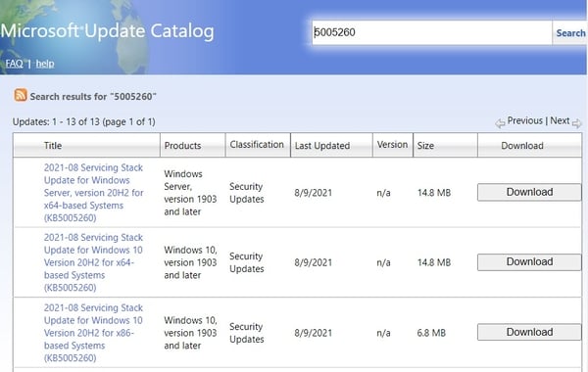Sort results by Version column
The height and width of the screenshot is (372, 588).
(x=392, y=145)
